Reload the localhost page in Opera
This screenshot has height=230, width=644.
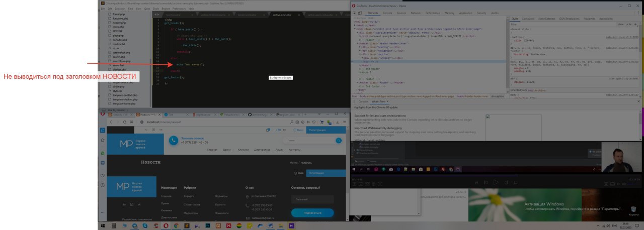pyautogui.click(x=125, y=122)
